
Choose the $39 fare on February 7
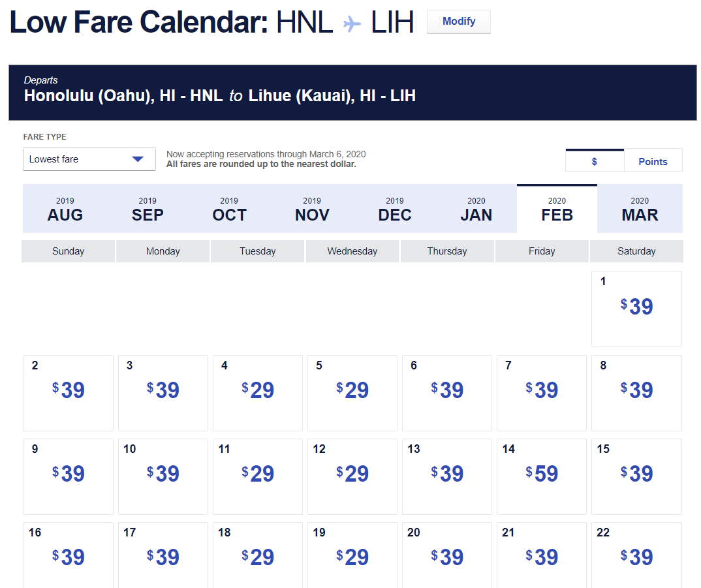(x=542, y=391)
